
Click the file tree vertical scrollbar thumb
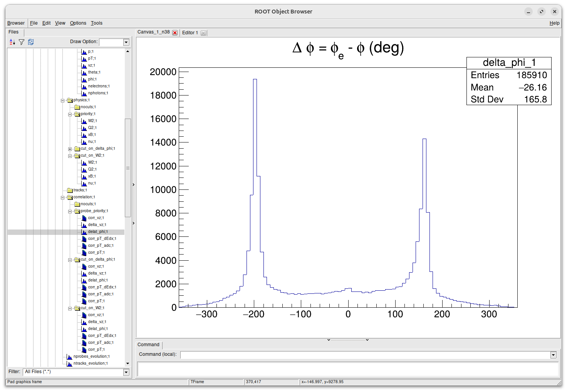coord(127,168)
